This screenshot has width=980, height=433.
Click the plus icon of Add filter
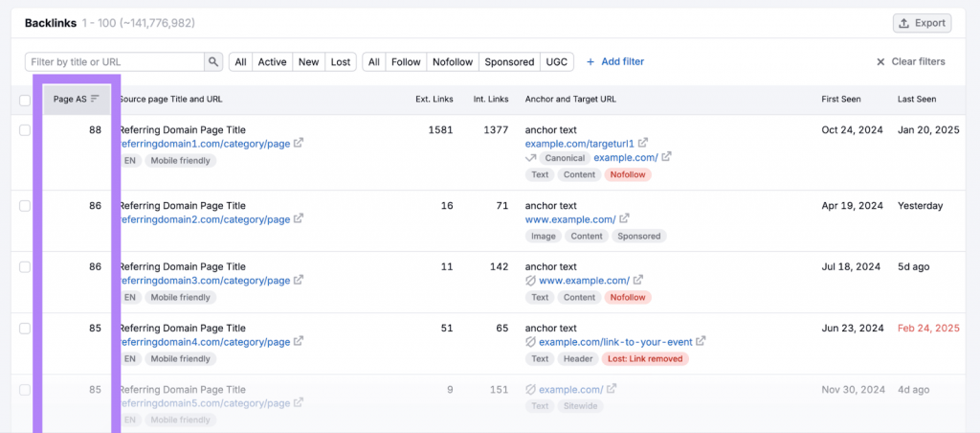(x=590, y=62)
